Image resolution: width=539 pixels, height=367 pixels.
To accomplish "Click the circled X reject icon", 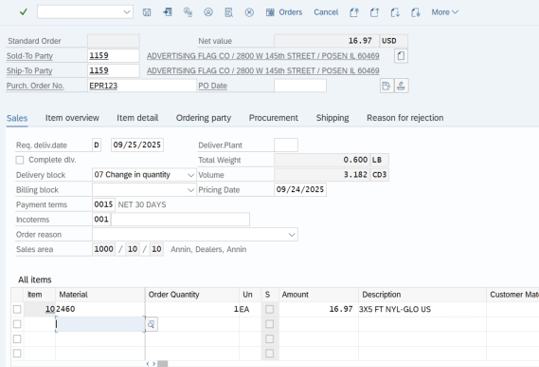I will [x=249, y=12].
